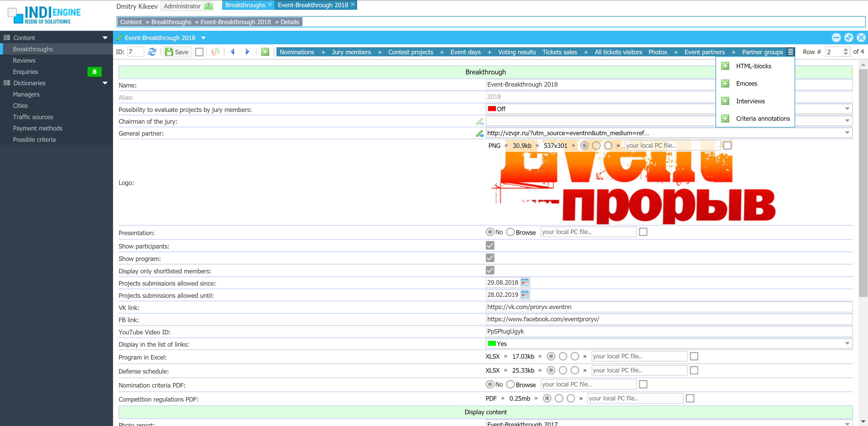868x426 pixels.
Task: Select Criteria annotations from the dropdown menu
Action: point(762,119)
